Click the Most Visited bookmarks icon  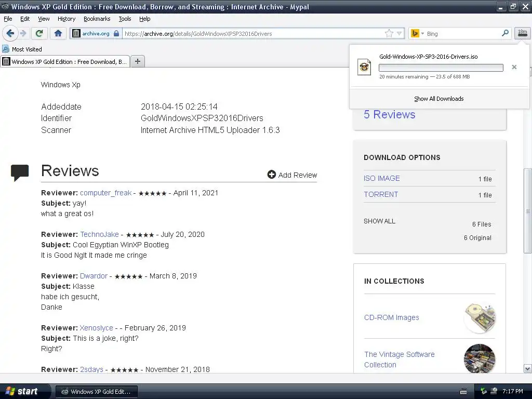(x=6, y=49)
